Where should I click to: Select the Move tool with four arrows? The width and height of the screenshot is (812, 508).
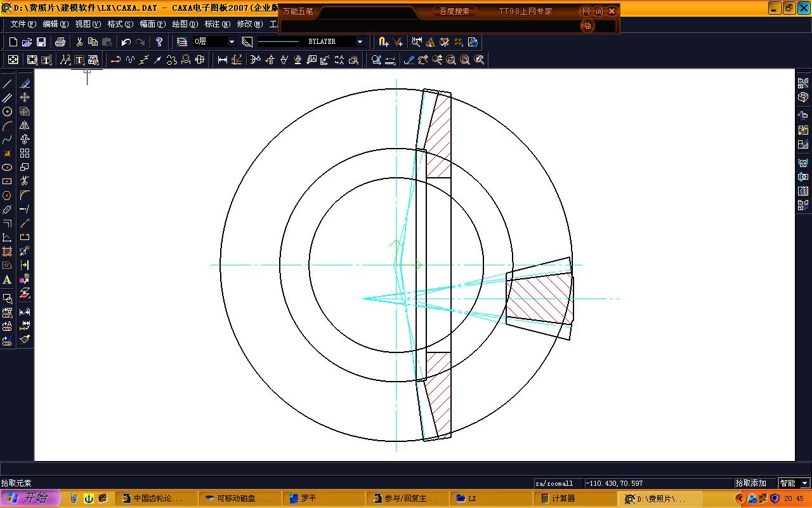(x=25, y=97)
